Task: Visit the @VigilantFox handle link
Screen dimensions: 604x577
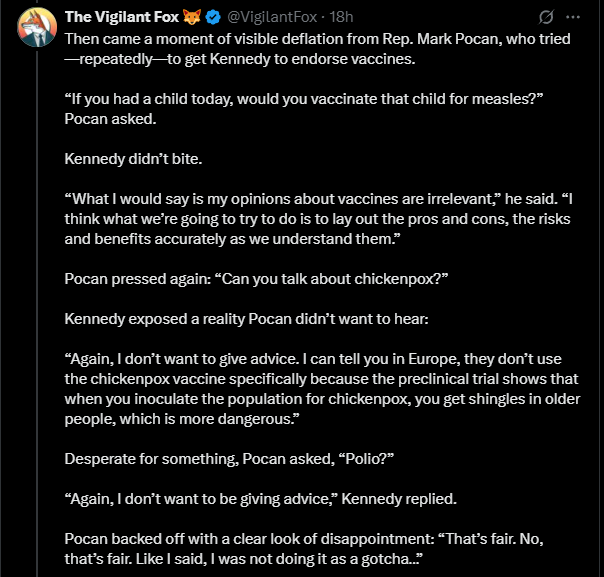Action: click(272, 17)
